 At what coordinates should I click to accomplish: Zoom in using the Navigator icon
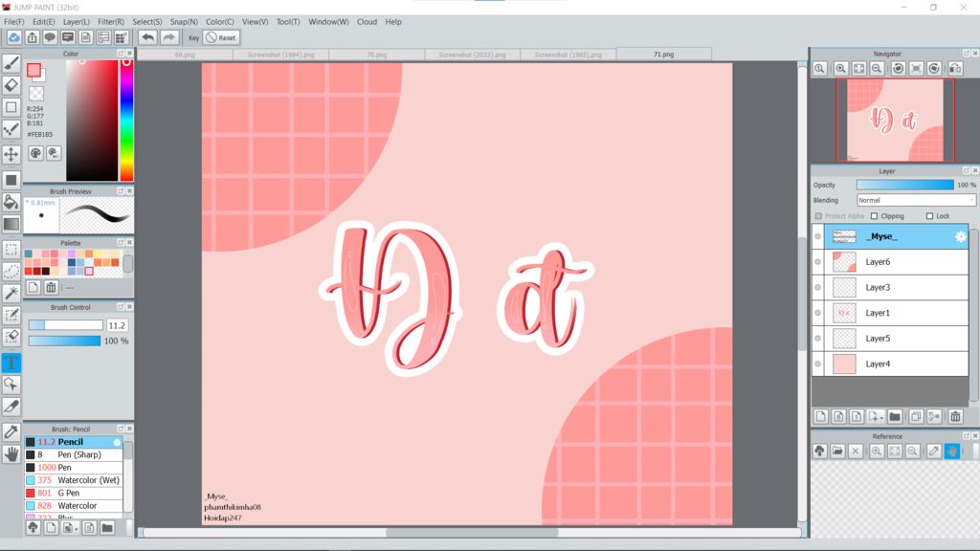(x=840, y=69)
